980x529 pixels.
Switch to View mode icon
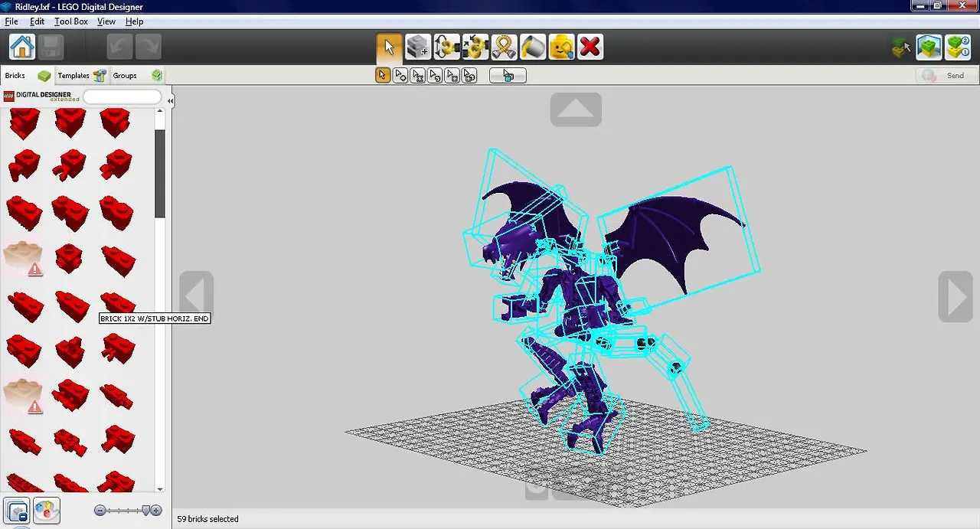click(x=929, y=47)
